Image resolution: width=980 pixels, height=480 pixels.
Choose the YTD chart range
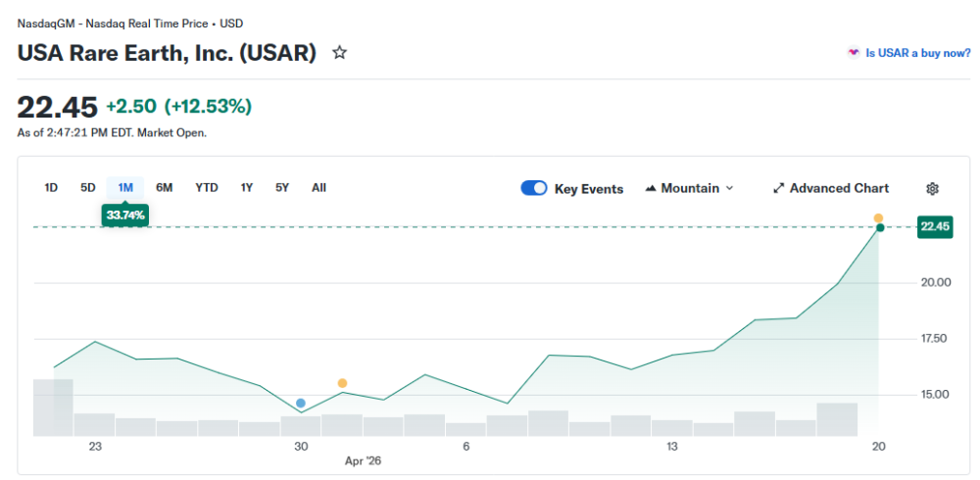coord(207,187)
